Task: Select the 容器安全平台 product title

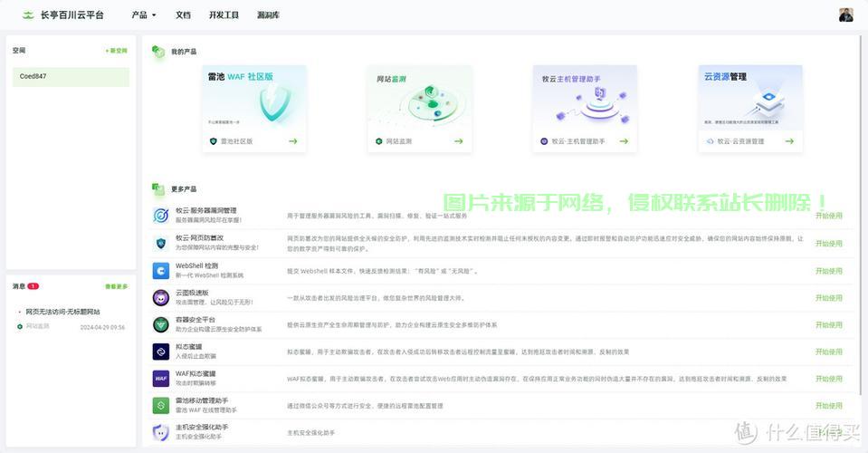Action: [x=195, y=320]
